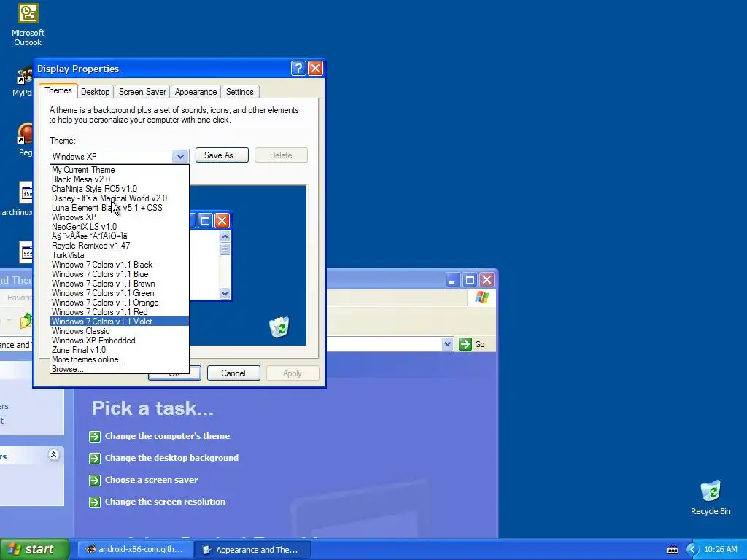
Task: Choose Luna Element Black v5.1 + CSS
Action: pos(120,208)
